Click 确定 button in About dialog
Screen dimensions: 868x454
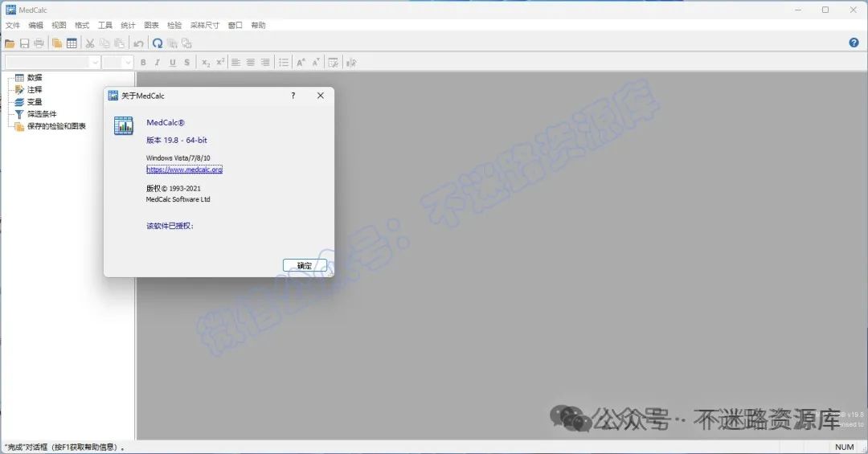click(x=305, y=266)
